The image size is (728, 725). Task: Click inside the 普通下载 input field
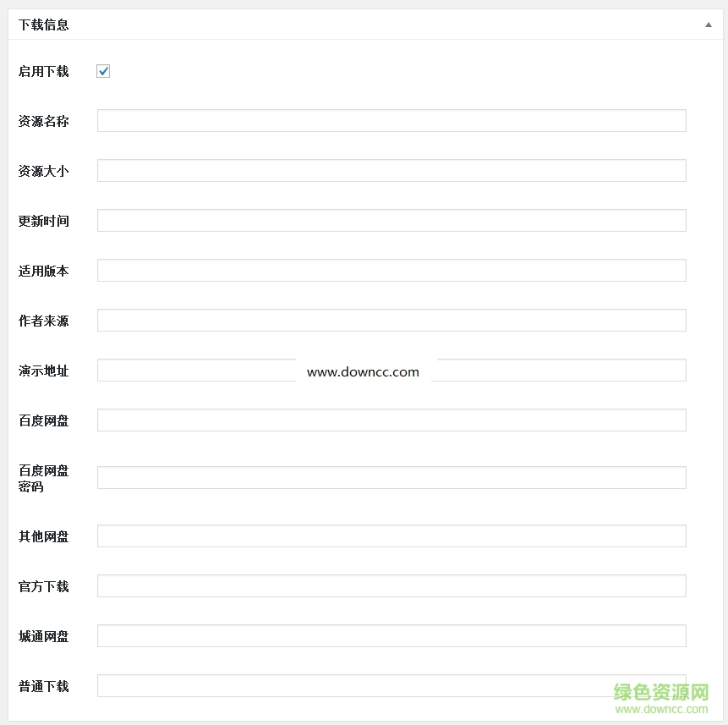(391, 685)
